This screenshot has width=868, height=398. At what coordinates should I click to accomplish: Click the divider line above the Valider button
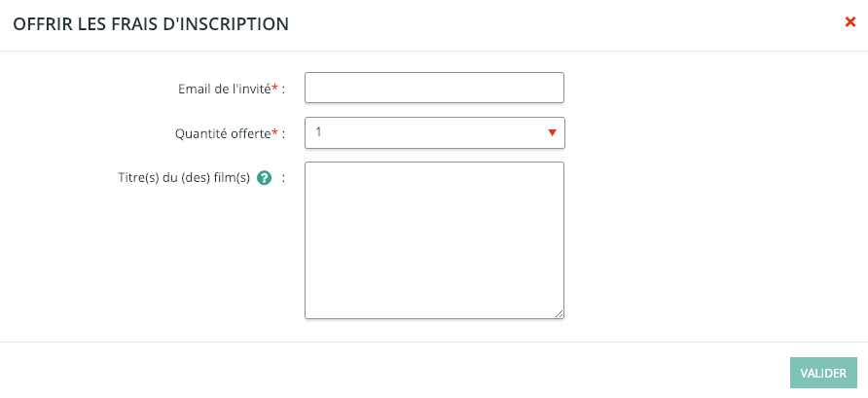click(x=434, y=342)
